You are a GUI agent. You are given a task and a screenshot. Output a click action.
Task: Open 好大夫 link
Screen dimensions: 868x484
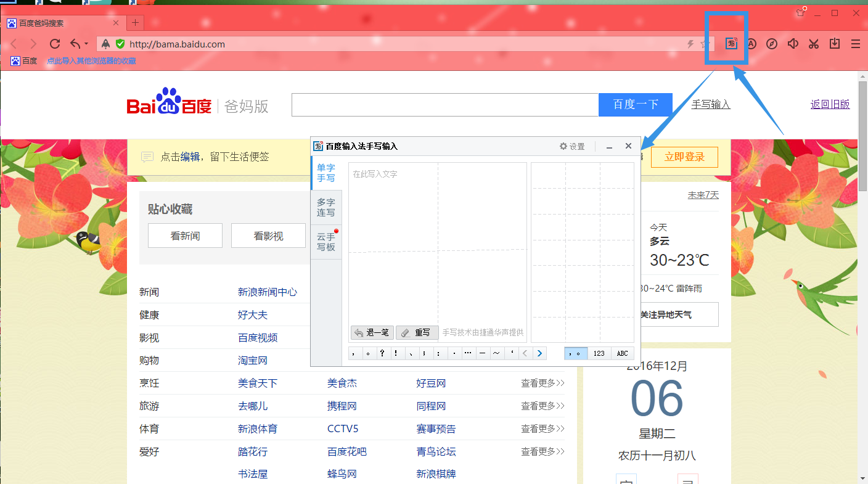pyautogui.click(x=253, y=315)
